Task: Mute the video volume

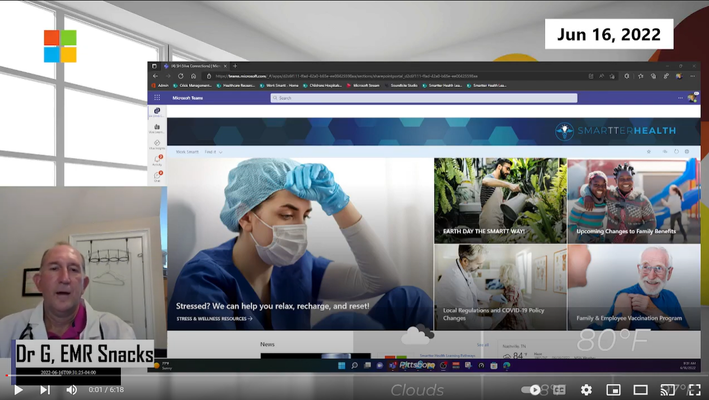Action: tap(71, 390)
